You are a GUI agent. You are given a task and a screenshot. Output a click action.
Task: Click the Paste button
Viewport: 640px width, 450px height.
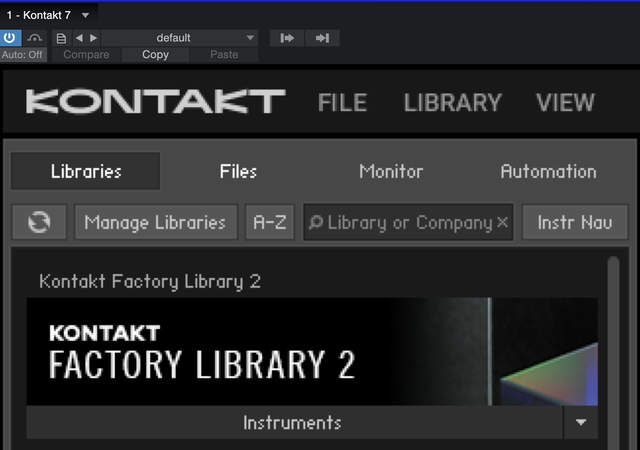pos(224,54)
